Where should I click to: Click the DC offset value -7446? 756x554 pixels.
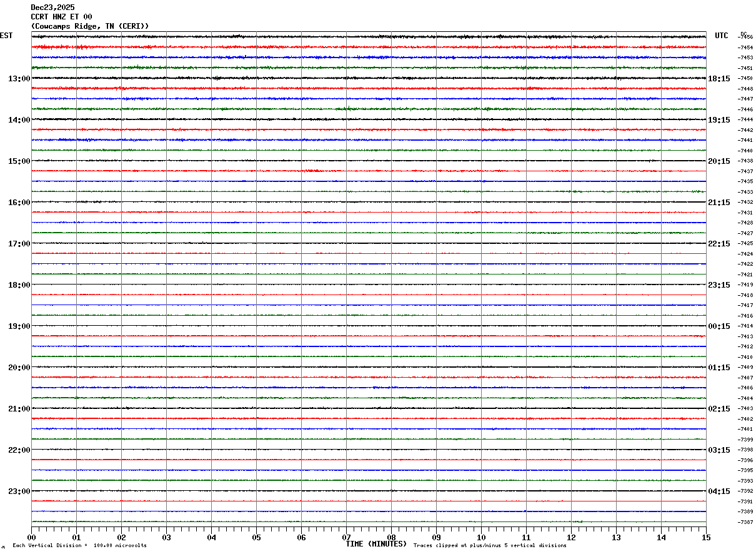tap(745, 109)
